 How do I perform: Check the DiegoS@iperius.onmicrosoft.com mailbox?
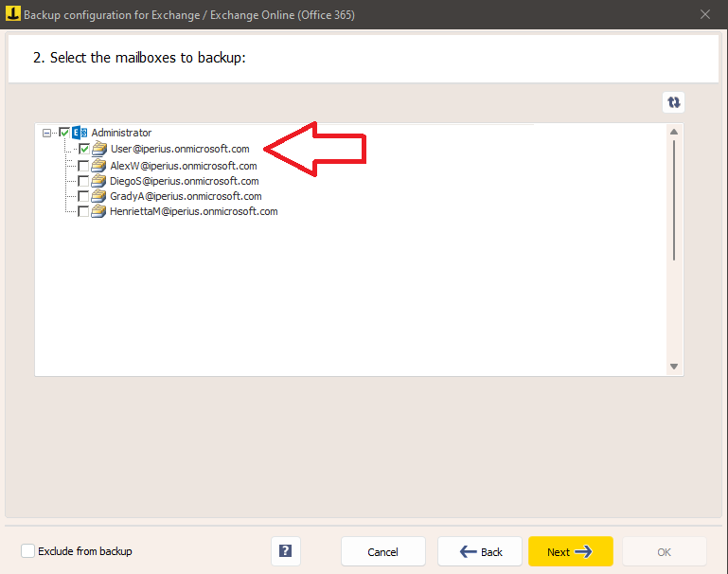pyautogui.click(x=83, y=181)
